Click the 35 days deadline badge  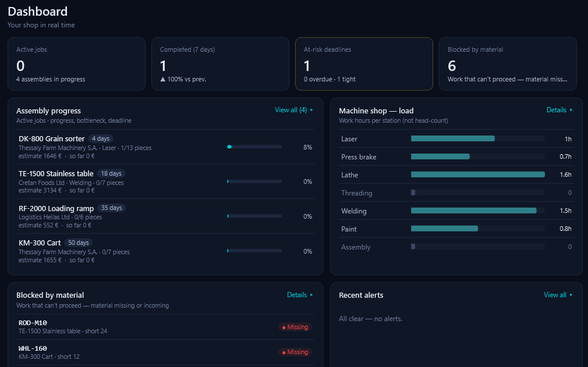pyautogui.click(x=111, y=208)
